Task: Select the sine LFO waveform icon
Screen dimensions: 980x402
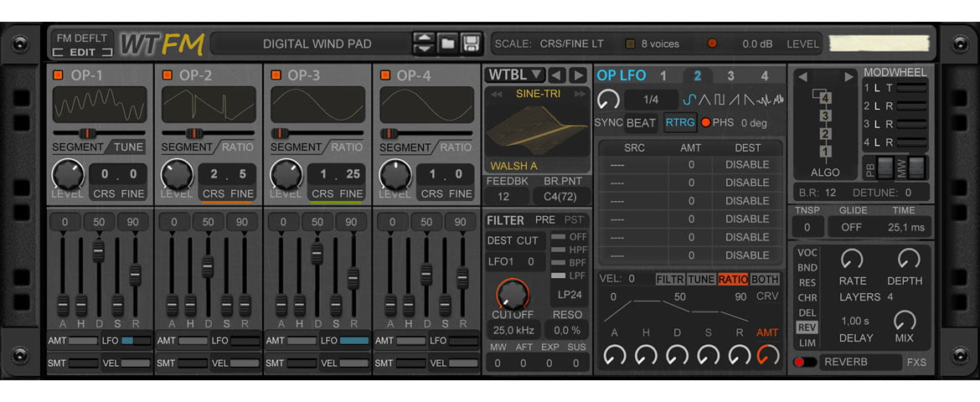Action: 690,100
